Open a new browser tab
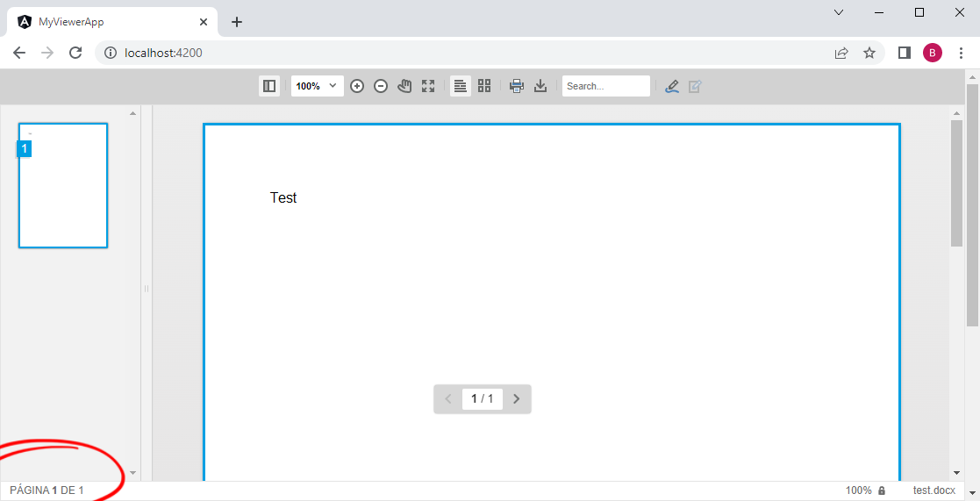Image resolution: width=980 pixels, height=501 pixels. [236, 22]
